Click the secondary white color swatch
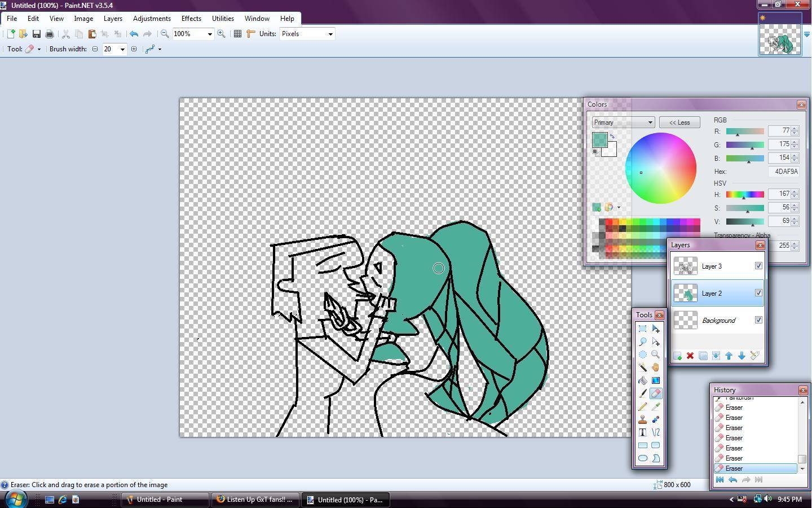Screen dimensions: 812x508 click(611, 150)
